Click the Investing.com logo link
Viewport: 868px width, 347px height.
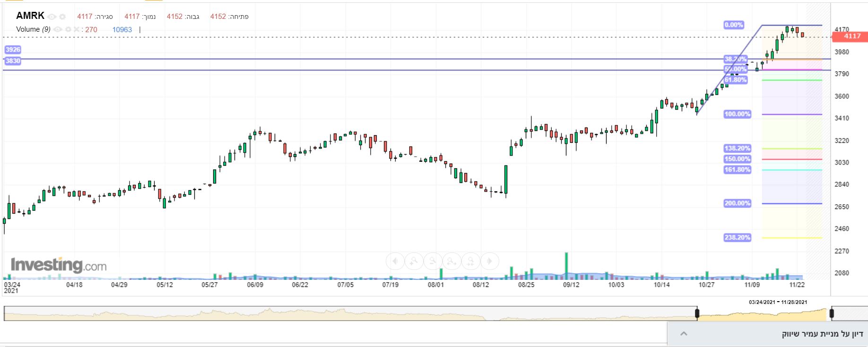(x=59, y=265)
